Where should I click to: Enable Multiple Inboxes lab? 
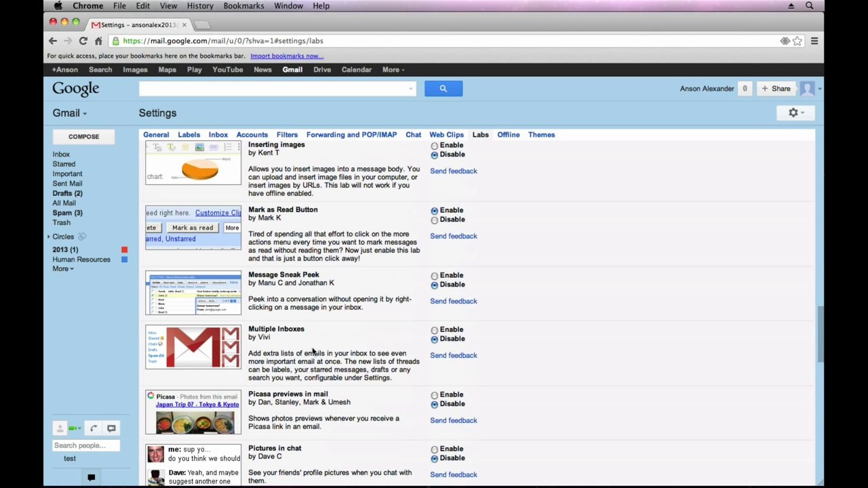click(435, 330)
